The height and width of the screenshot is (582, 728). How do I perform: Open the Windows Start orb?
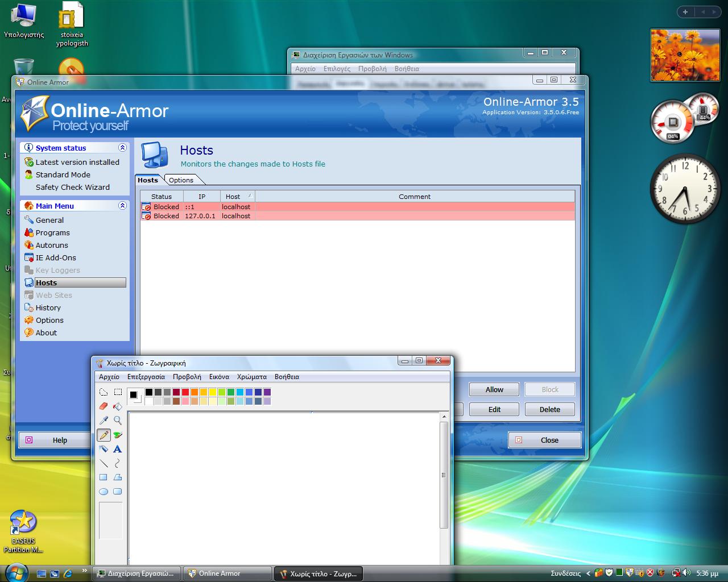15,572
